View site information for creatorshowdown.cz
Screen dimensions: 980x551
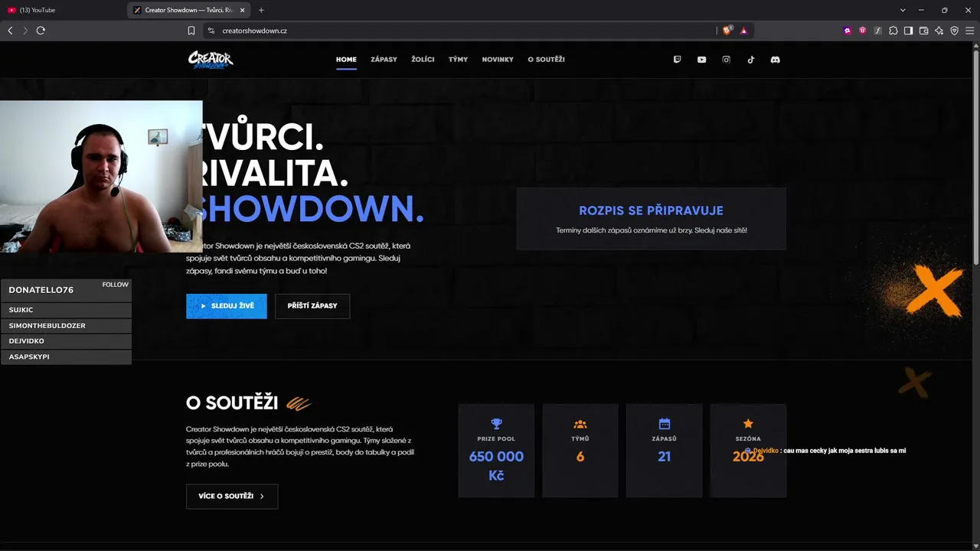click(211, 31)
